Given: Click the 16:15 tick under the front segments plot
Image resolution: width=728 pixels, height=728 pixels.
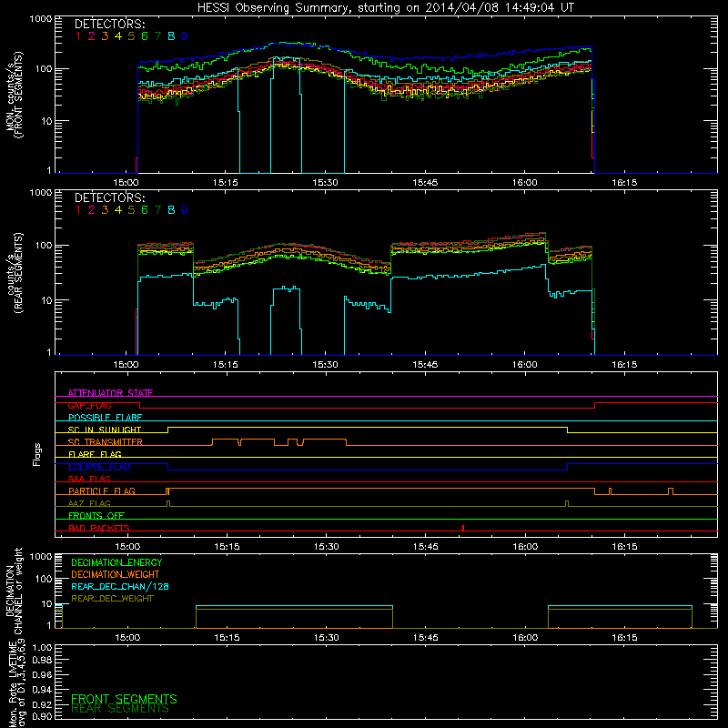Looking at the screenshot, I should pos(624,183).
